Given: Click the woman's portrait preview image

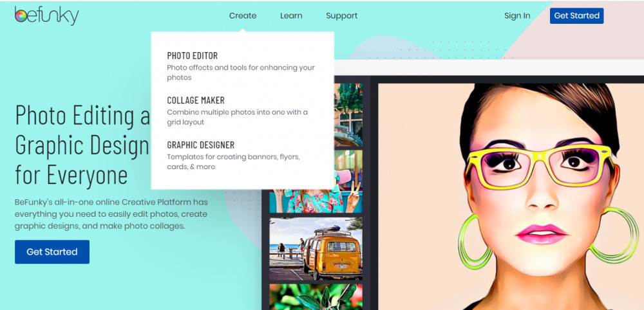Looking at the screenshot, I should [511, 196].
